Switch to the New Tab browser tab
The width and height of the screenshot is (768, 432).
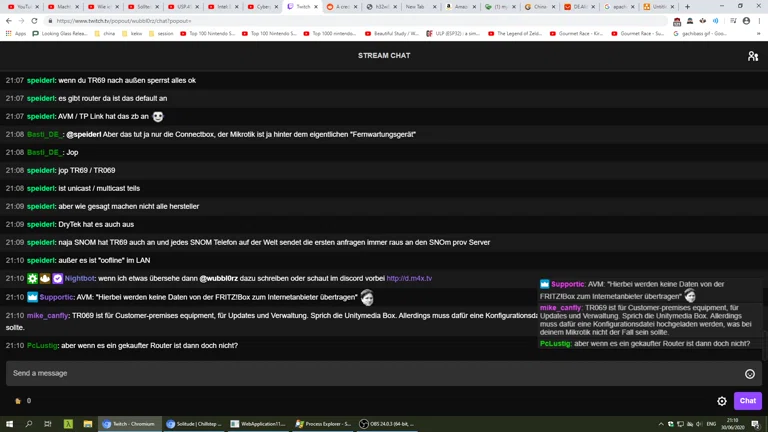[x=414, y=7]
